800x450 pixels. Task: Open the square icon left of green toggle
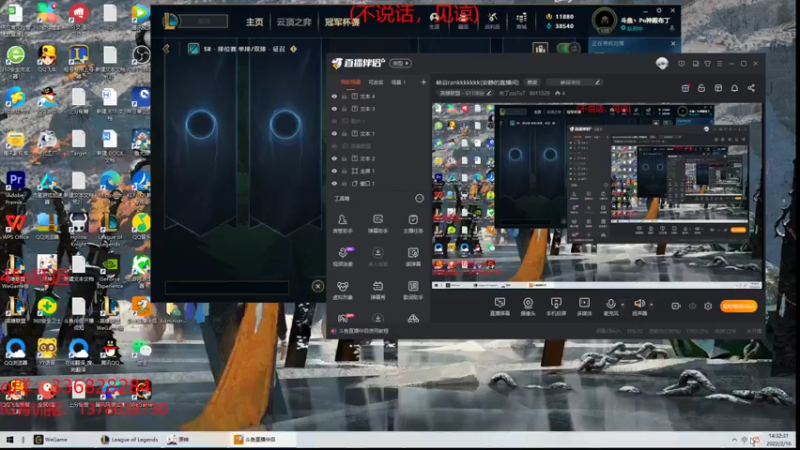point(540,48)
